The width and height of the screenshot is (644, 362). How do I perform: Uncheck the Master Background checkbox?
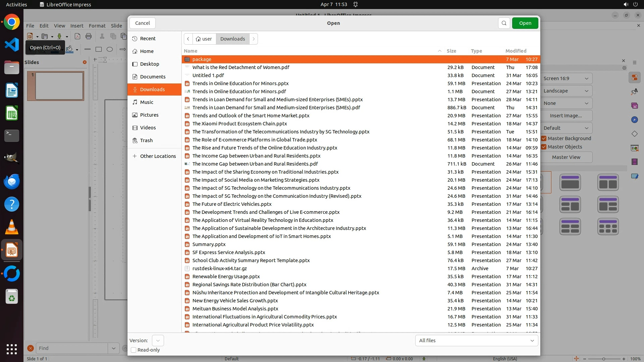[x=544, y=138]
